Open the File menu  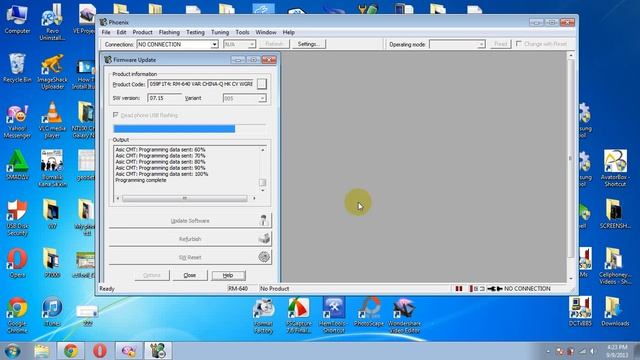pos(106,32)
